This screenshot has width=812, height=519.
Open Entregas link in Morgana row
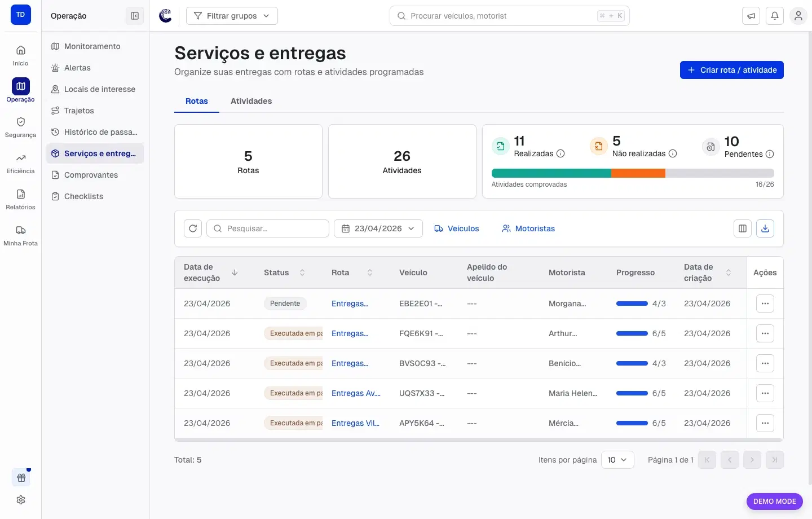[x=350, y=304]
